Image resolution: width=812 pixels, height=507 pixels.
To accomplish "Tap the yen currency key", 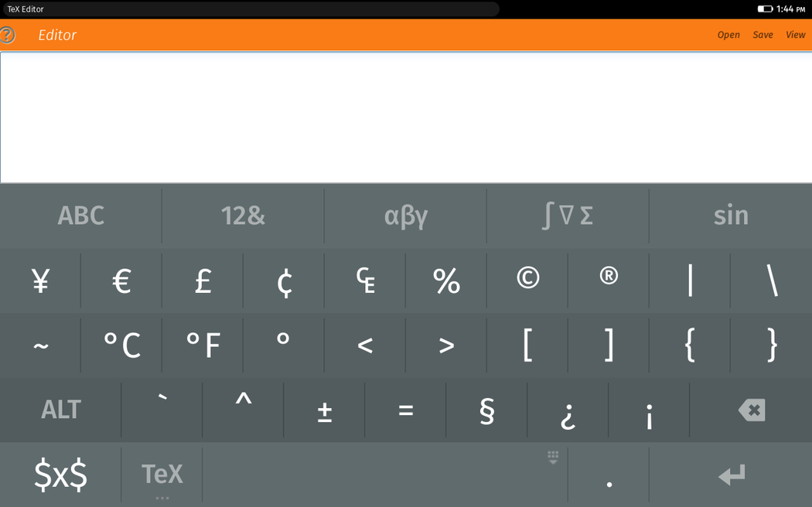I will [x=40, y=281].
